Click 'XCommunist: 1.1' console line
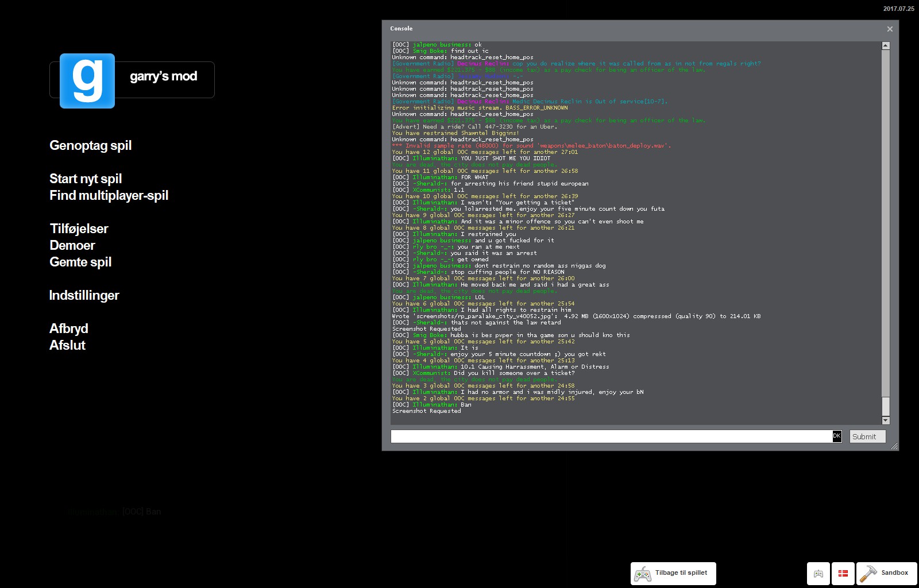 (428, 190)
